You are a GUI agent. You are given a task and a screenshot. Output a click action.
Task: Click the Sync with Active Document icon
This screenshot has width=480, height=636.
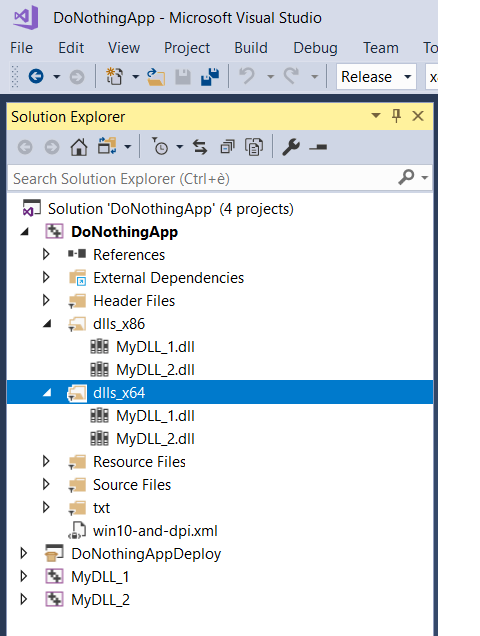200,147
